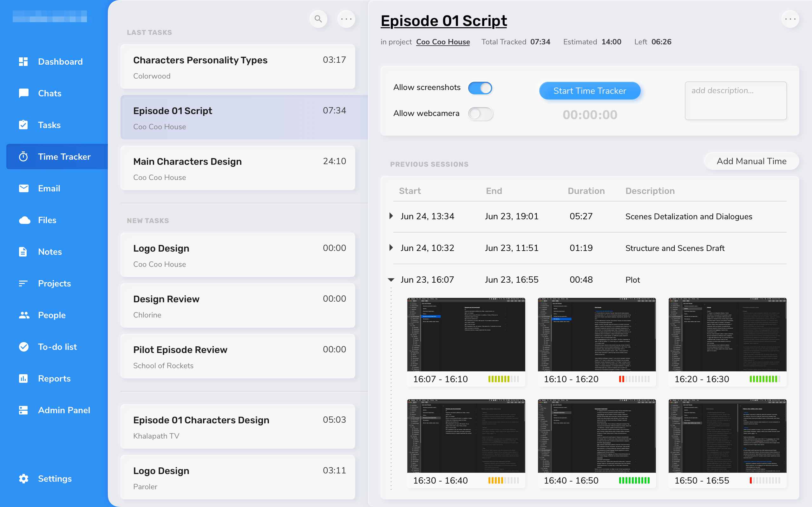
Task: Click the Dashboard grid icon
Action: [23, 62]
